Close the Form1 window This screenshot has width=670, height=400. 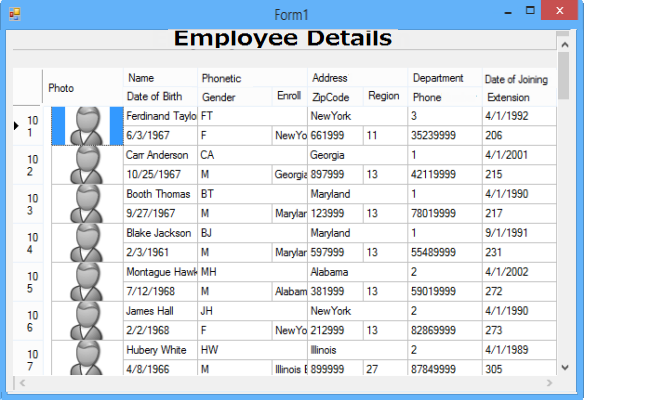pos(559,10)
